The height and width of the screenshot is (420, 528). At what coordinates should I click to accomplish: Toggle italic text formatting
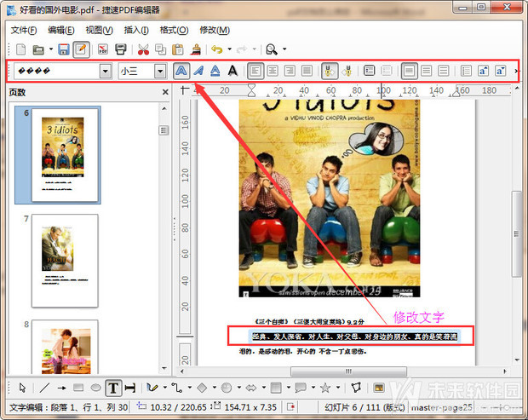[198, 71]
